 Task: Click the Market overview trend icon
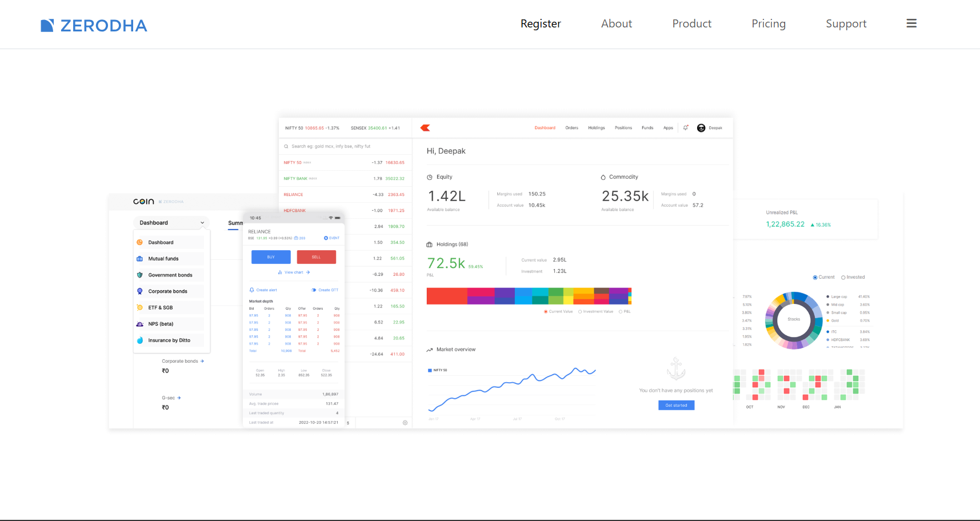pyautogui.click(x=430, y=350)
